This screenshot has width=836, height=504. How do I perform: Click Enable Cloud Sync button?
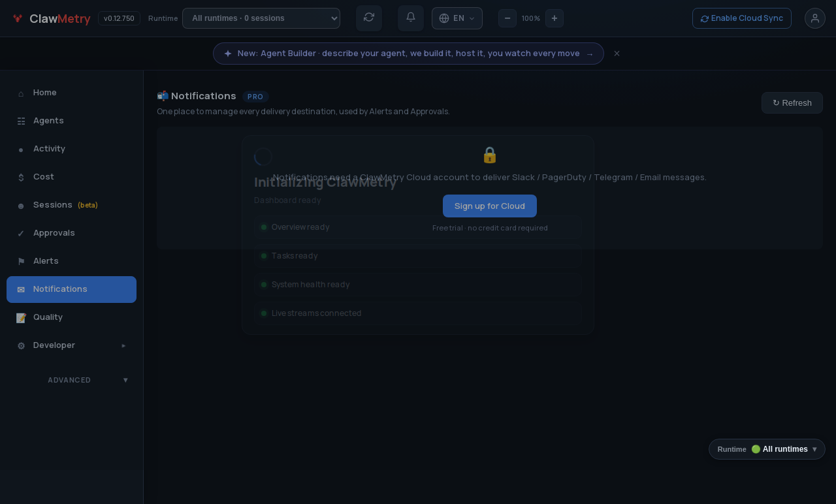tap(742, 18)
